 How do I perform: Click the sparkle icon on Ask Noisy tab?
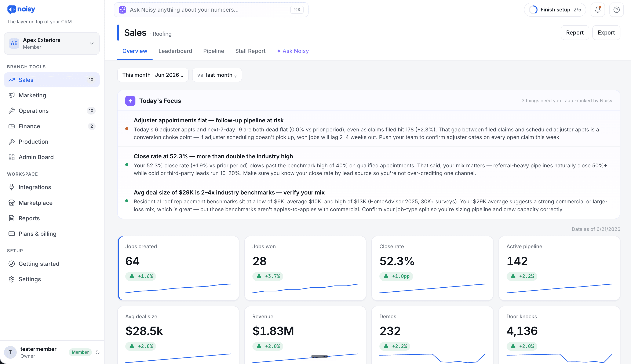[279, 51]
